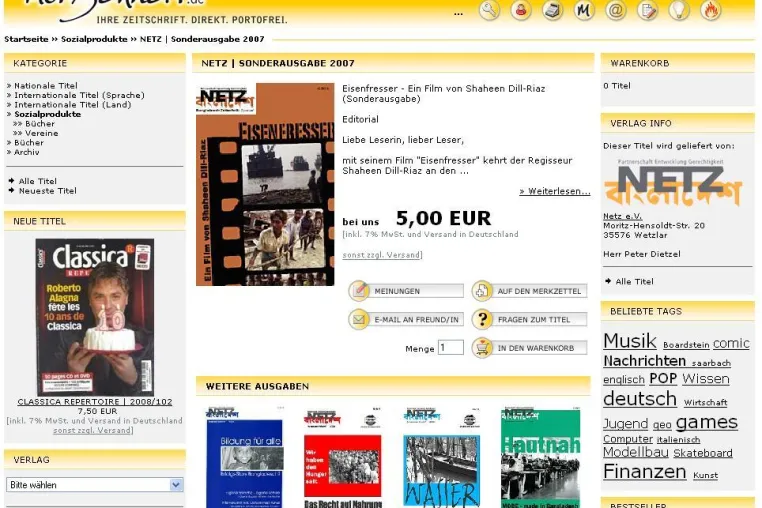The image size is (762, 508).
Task: Click the key login icon in header
Action: tap(489, 10)
